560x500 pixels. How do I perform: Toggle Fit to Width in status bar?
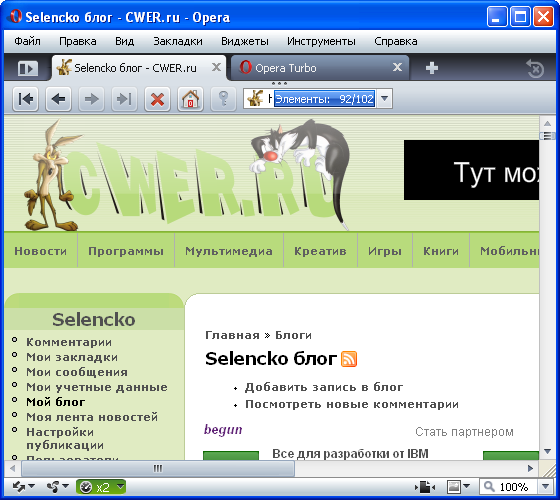click(425, 487)
